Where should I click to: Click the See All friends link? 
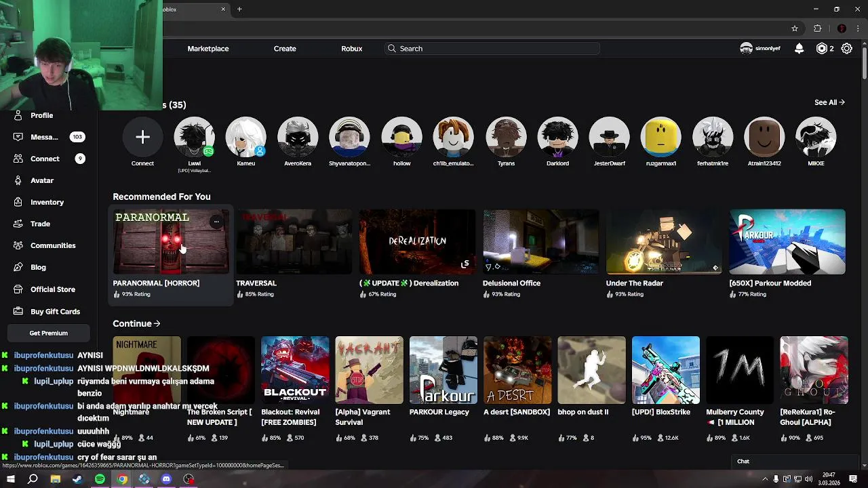pos(829,102)
